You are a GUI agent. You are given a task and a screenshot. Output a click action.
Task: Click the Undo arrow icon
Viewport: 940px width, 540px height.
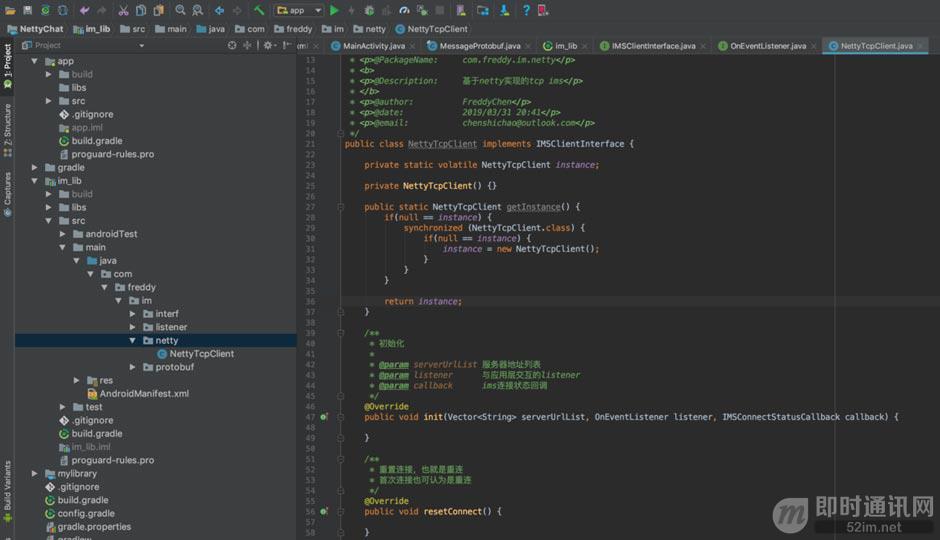(85, 10)
